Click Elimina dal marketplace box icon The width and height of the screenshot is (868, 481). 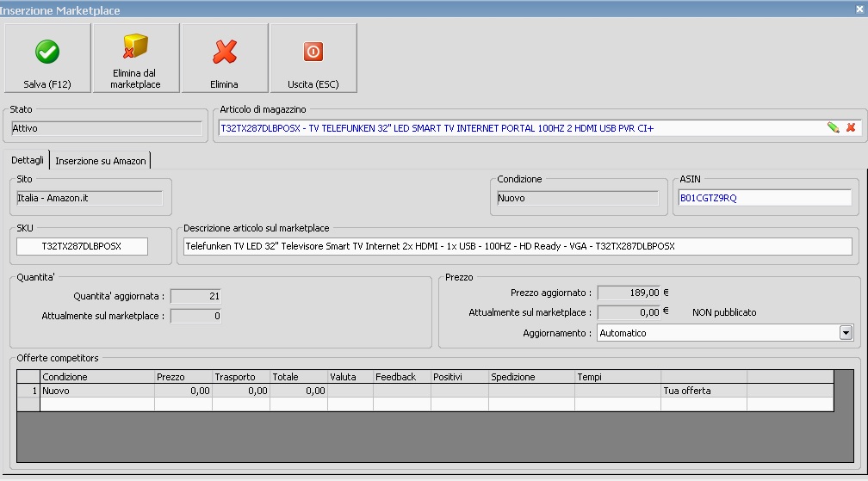coord(136,47)
